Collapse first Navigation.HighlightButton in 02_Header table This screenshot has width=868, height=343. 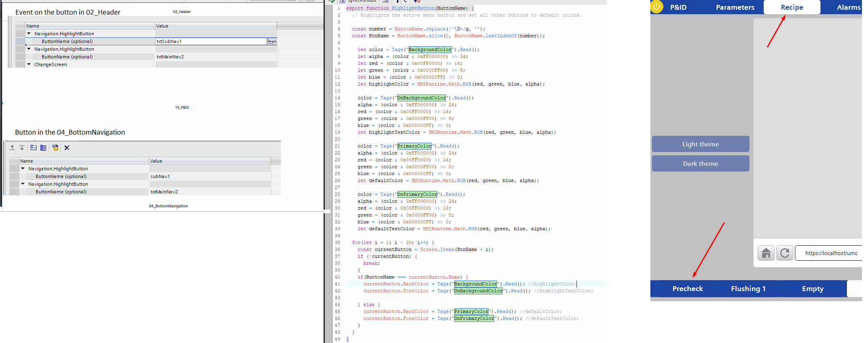[x=29, y=34]
